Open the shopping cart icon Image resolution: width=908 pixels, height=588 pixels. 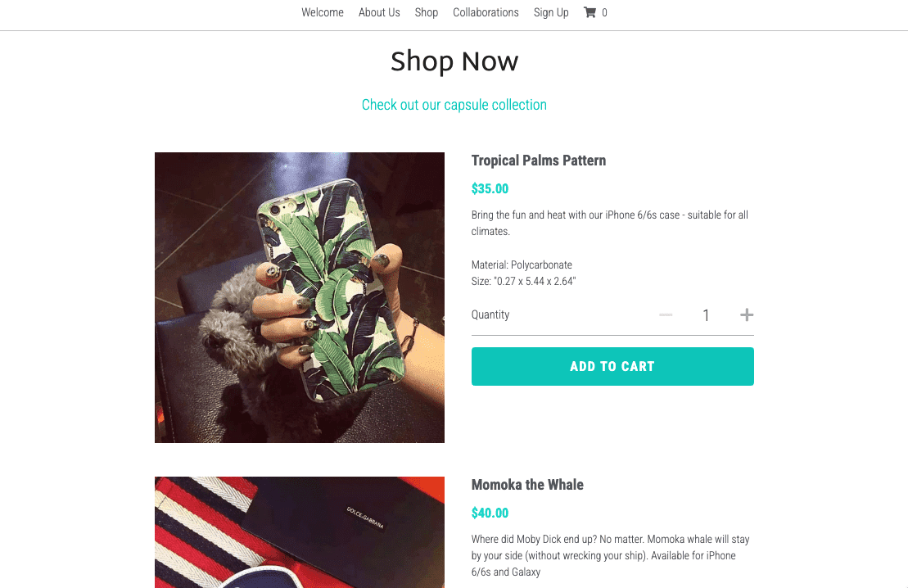pyautogui.click(x=590, y=12)
